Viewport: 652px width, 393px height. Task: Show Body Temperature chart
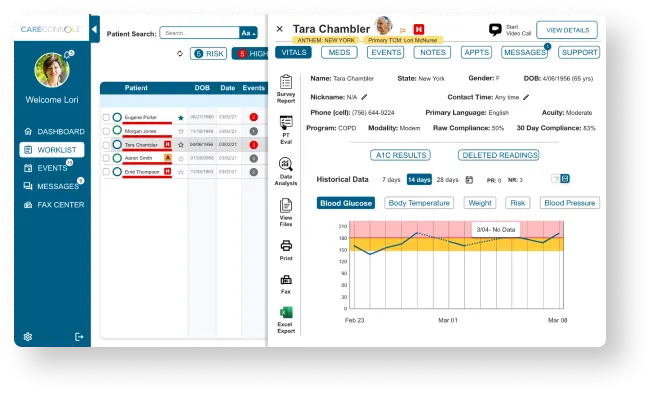click(419, 203)
